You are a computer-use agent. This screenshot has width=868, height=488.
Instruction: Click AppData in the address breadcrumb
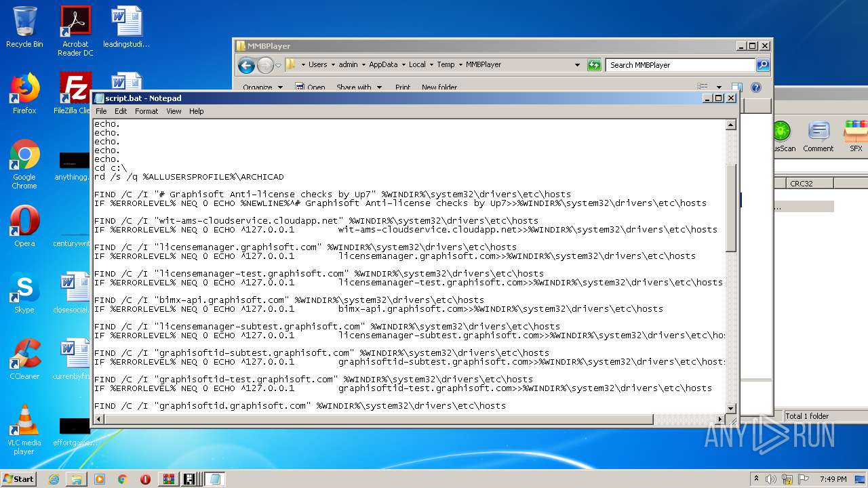pyautogui.click(x=383, y=65)
